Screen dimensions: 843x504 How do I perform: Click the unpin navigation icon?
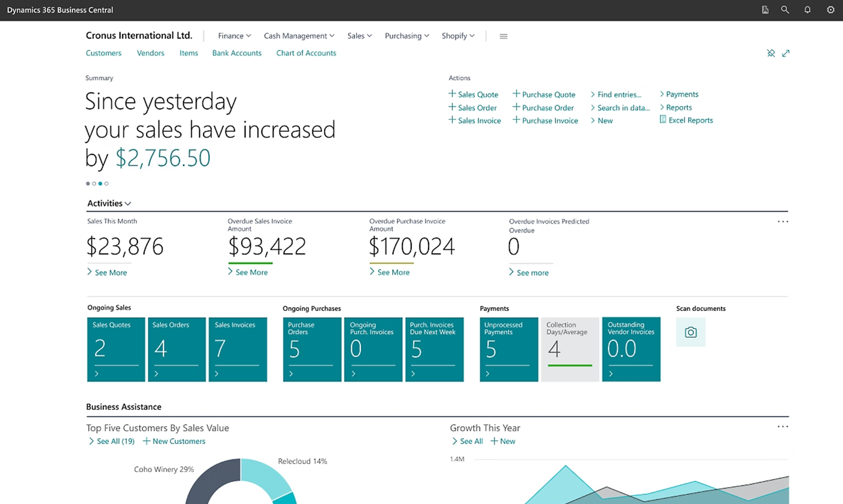click(771, 53)
